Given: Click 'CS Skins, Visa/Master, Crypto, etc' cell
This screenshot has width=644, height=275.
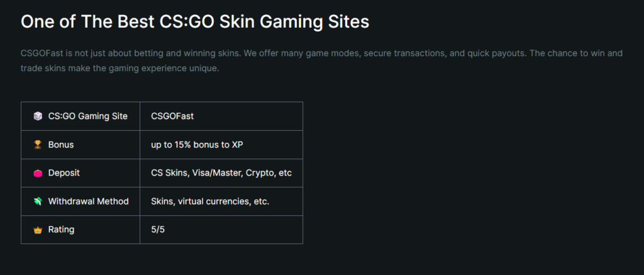Looking at the screenshot, I should (x=221, y=173).
